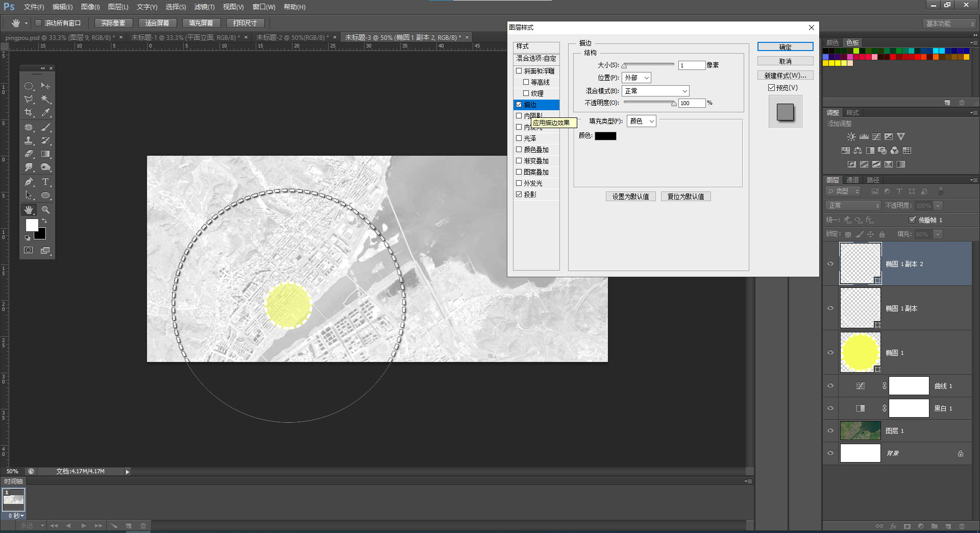Select the Magic Wand tool
This screenshot has width=980, height=533.
click(x=45, y=99)
